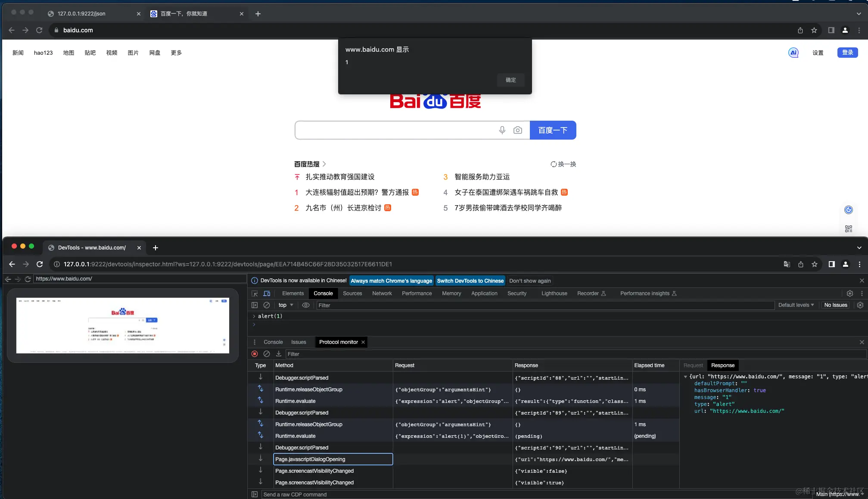Click the QR code icon on Baidu page
This screenshot has width=868, height=499.
click(x=848, y=229)
